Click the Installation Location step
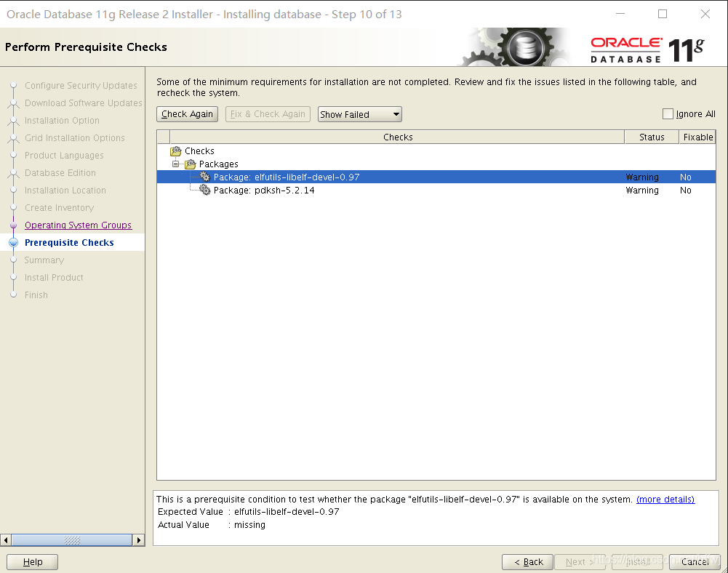This screenshot has width=728, height=573. pos(65,191)
